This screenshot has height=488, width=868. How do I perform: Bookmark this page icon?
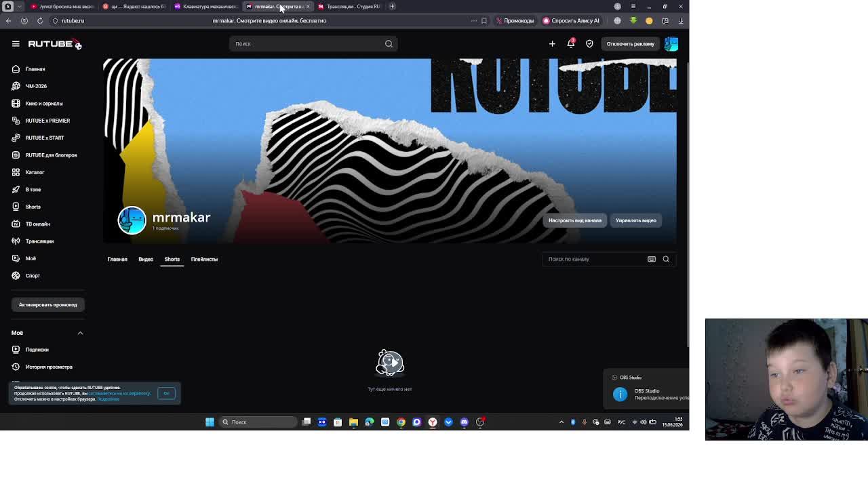click(484, 21)
